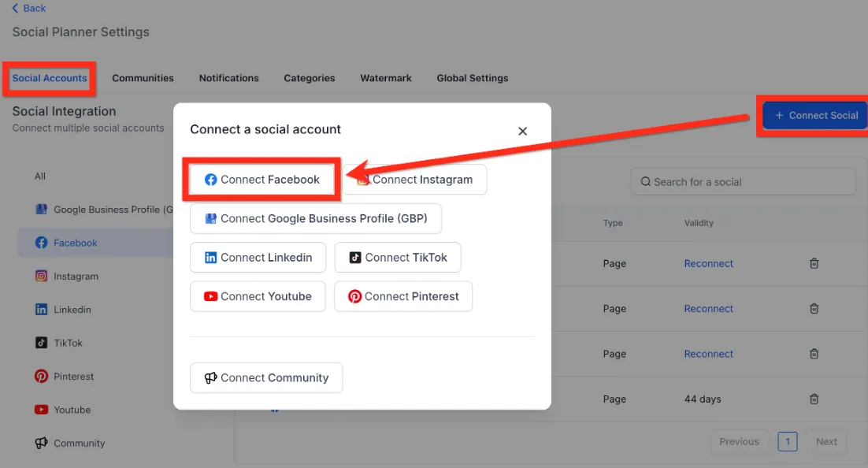This screenshot has height=468, width=868.
Task: Click the Social Planner Settings heading
Action: [x=81, y=32]
